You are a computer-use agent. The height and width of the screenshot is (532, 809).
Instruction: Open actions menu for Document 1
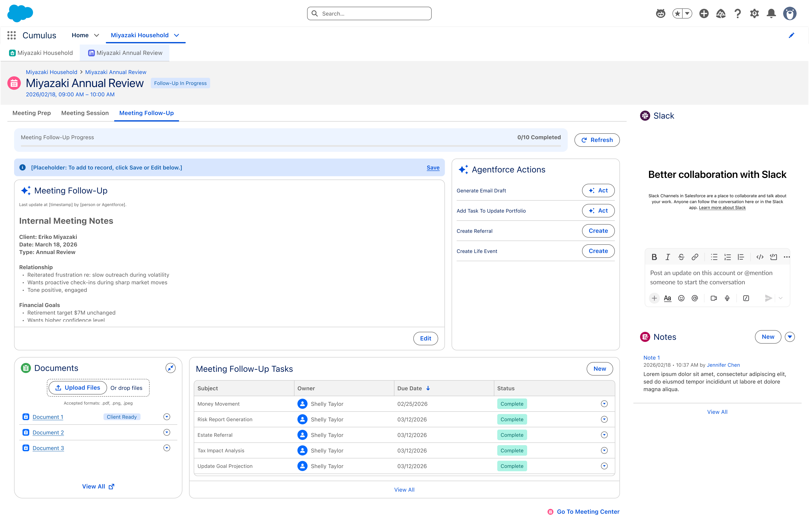click(x=167, y=417)
